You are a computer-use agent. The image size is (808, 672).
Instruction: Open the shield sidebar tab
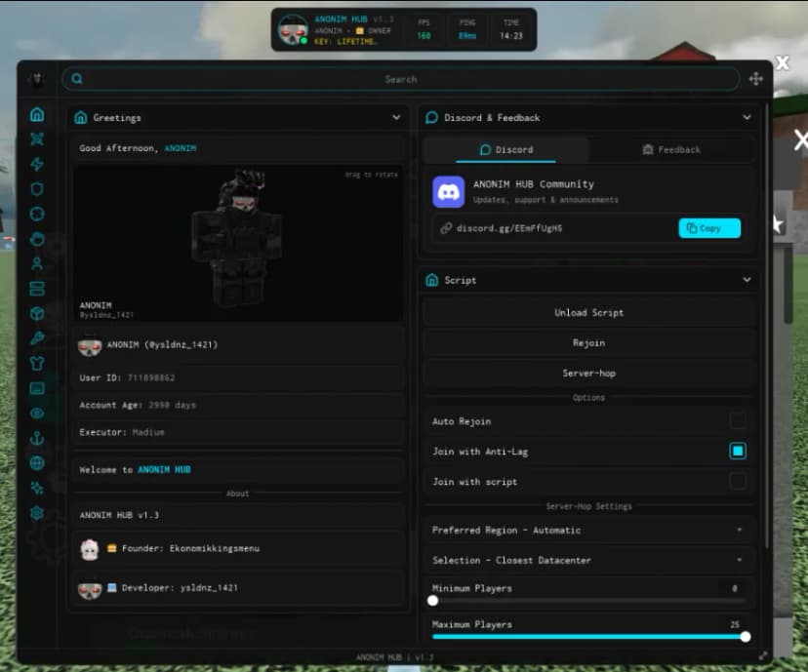[37, 189]
